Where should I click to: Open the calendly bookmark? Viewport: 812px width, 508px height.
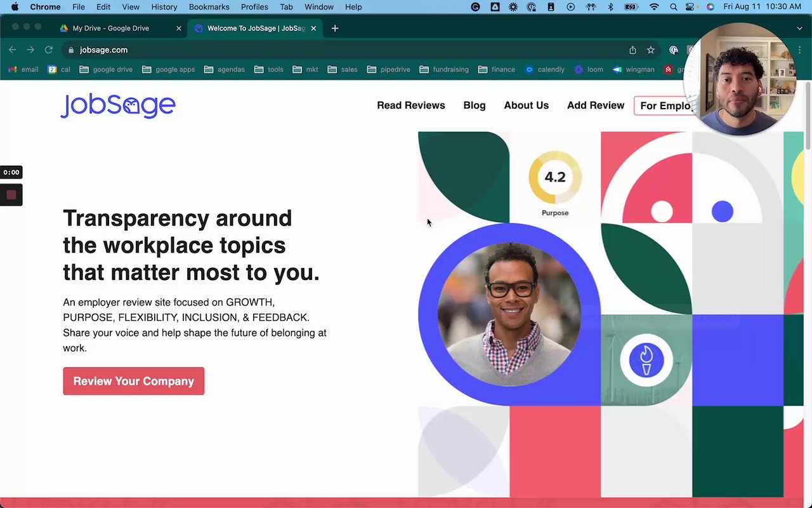(544, 69)
